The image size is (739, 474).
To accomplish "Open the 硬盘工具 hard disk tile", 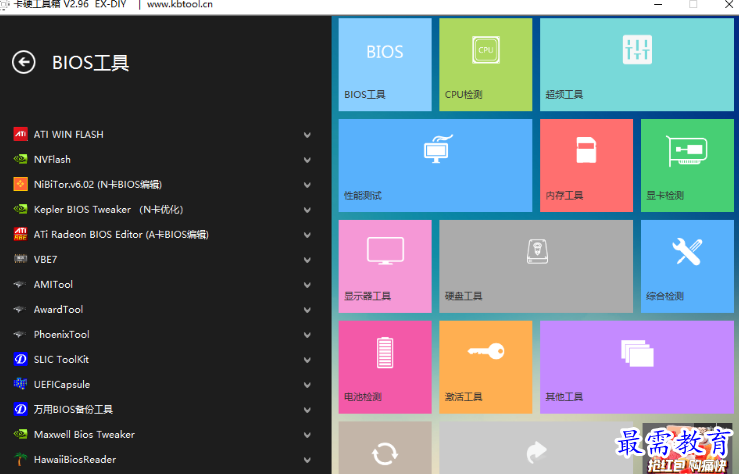I will [536, 266].
